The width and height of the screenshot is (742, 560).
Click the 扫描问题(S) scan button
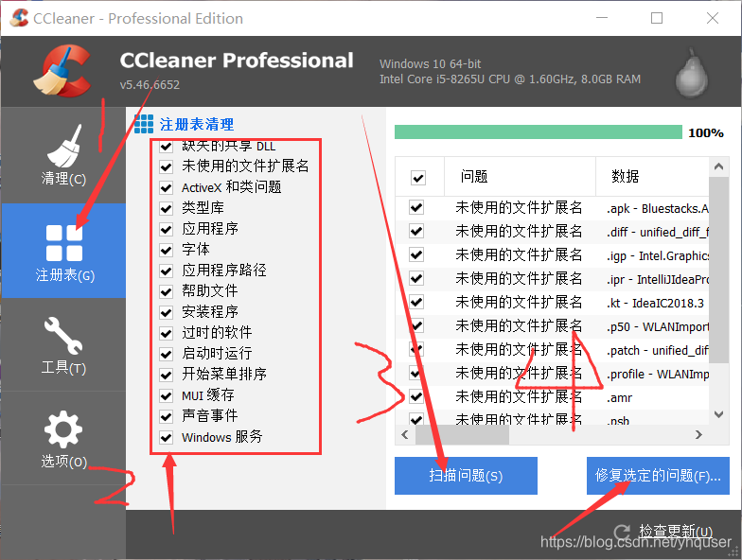pos(466,475)
